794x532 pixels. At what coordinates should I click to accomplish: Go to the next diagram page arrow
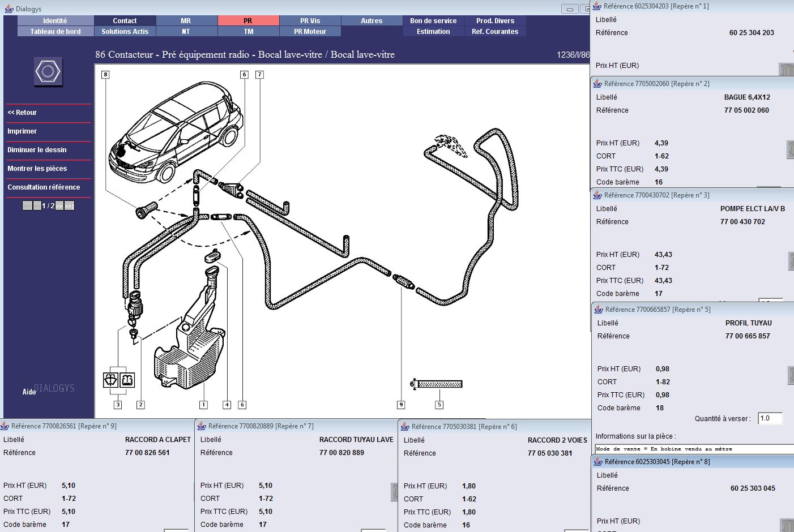[x=59, y=206]
